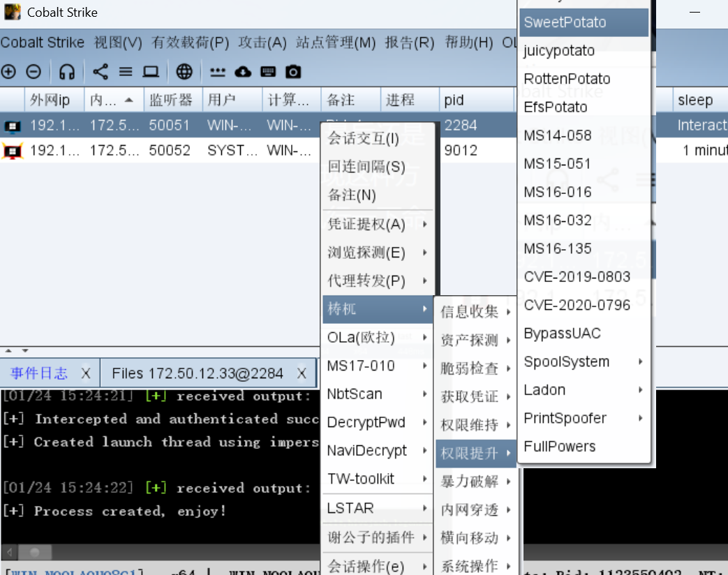Expand the LSTAR submenu
The image size is (728, 575).
click(378, 508)
